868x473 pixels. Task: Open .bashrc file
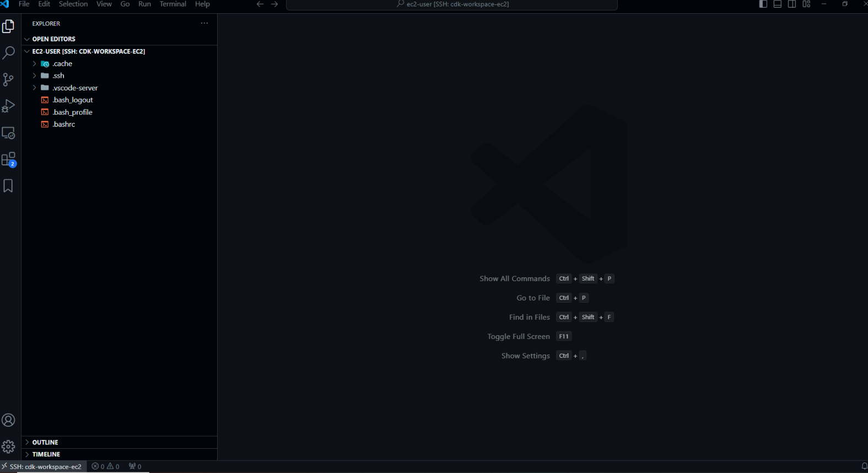point(119,124)
